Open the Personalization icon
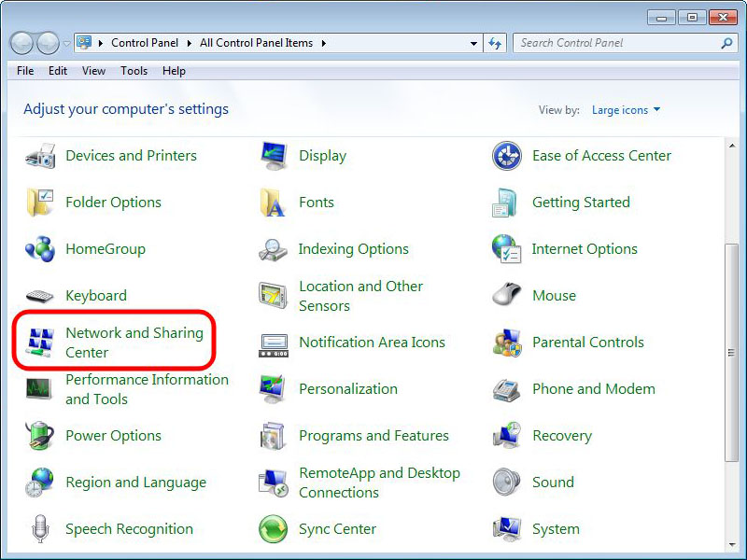 [x=273, y=389]
